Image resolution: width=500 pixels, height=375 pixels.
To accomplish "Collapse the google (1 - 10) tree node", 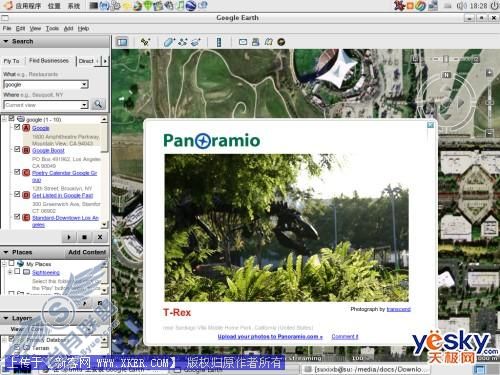I will [4, 119].
